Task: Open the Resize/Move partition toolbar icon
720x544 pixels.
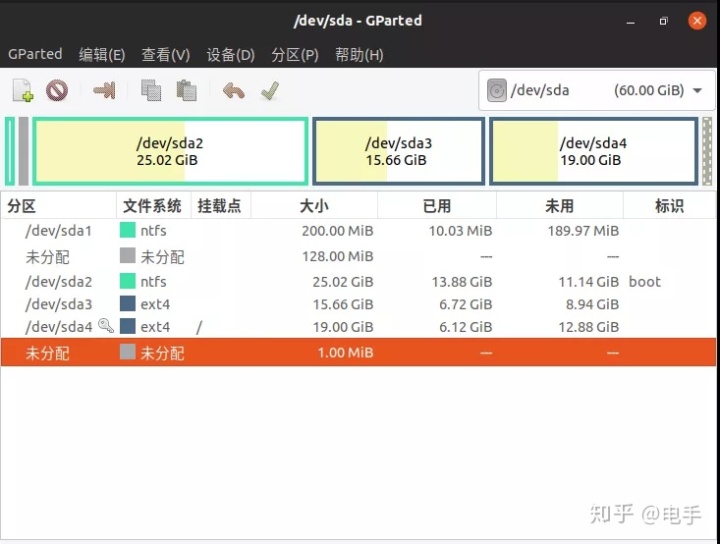Action: [104, 90]
